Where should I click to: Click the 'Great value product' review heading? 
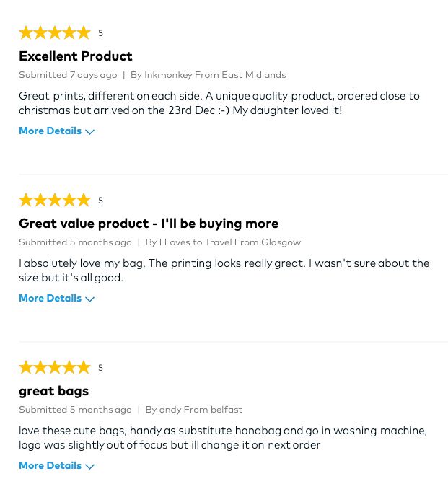coord(149,224)
